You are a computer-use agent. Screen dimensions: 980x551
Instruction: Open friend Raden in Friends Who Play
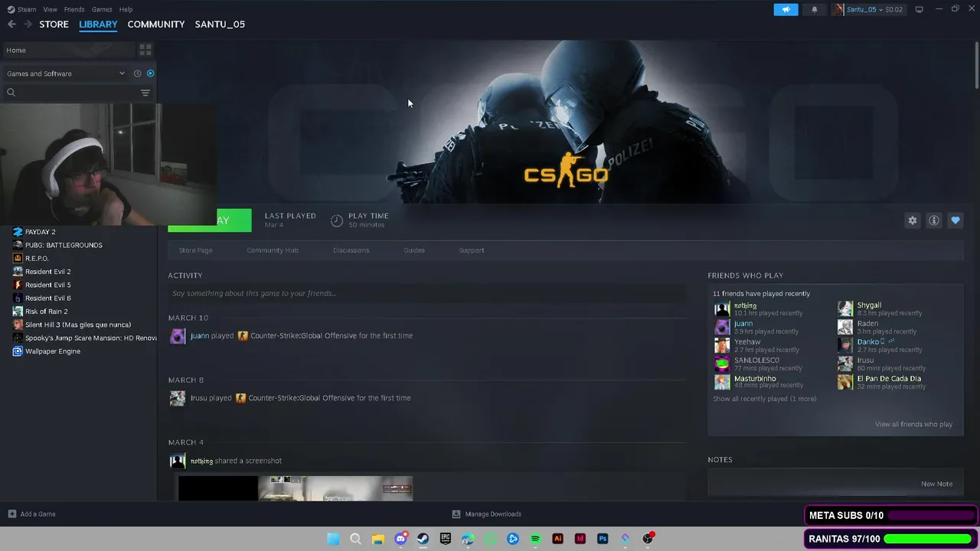click(x=867, y=324)
